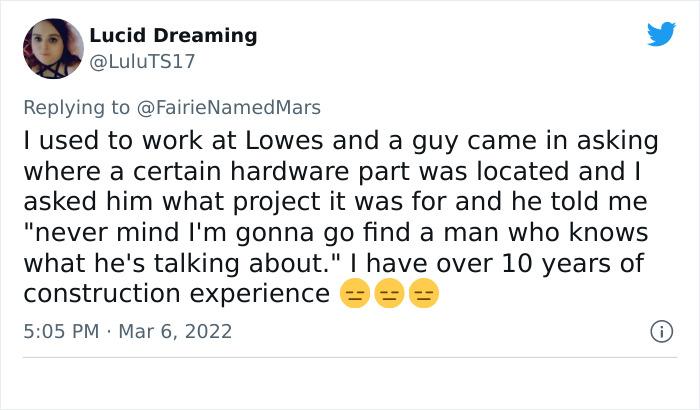700x410 pixels.
Task: Open the @LuluTS17 handle
Action: [142, 62]
